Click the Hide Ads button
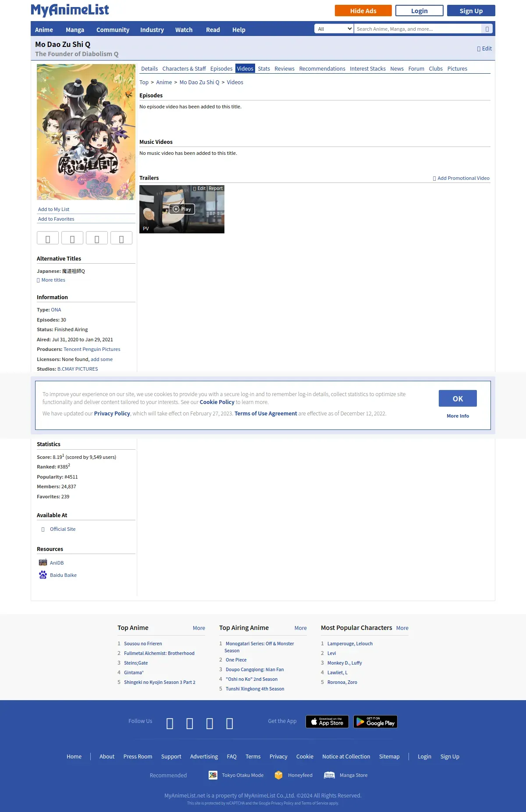This screenshot has width=526, height=812. pos(363,11)
